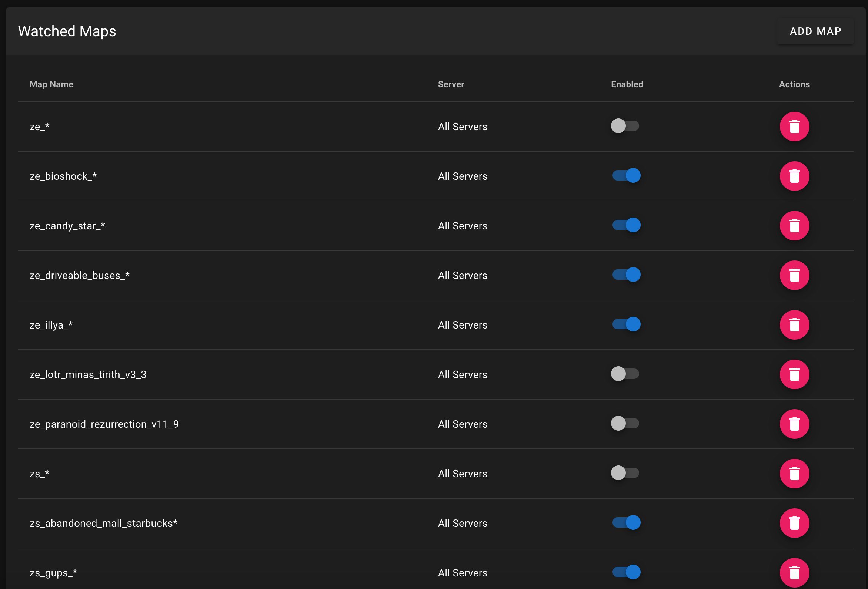
Task: Enable the ze_* map toggle
Action: point(625,126)
